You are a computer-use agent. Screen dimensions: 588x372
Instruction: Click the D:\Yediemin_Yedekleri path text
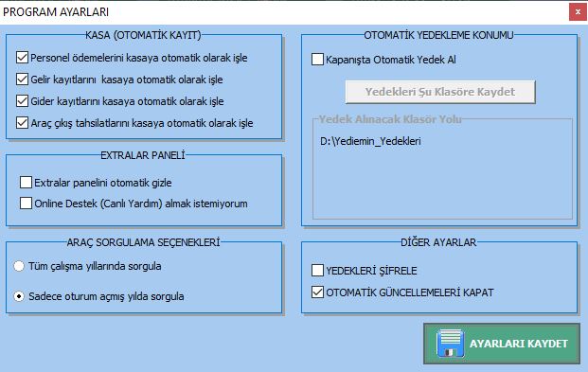[x=370, y=141]
